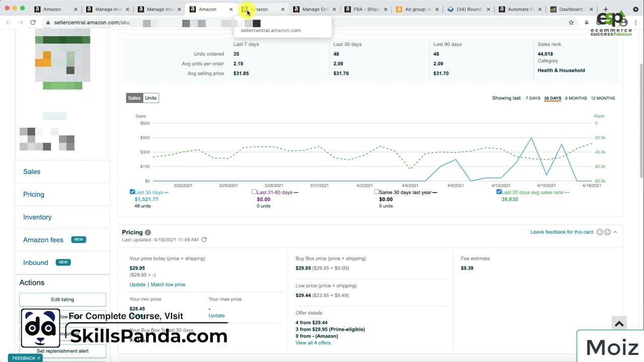This screenshot has width=644, height=362.
Task: Open the Inventory section in sidebar
Action: click(37, 217)
